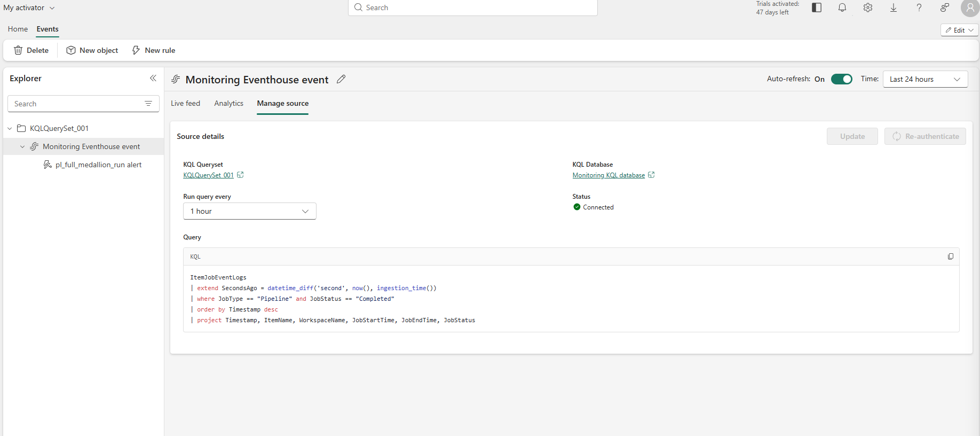Open the help question mark icon
This screenshot has height=436, width=980.
[919, 7]
